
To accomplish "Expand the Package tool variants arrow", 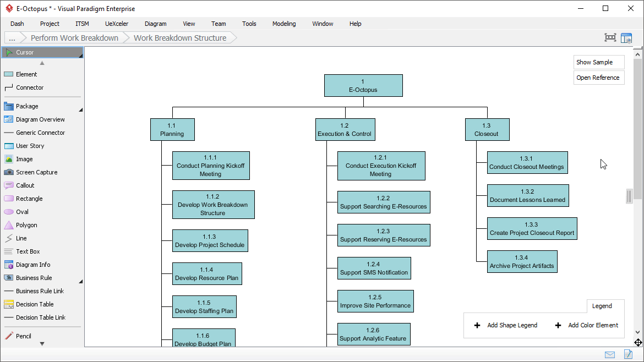I will click(81, 110).
